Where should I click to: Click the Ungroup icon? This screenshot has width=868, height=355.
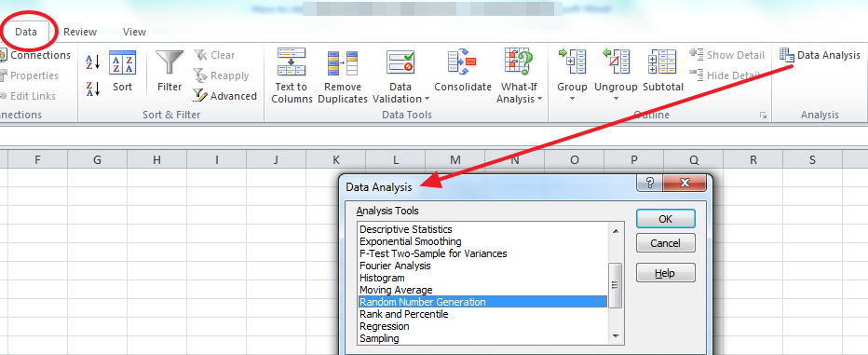616,62
